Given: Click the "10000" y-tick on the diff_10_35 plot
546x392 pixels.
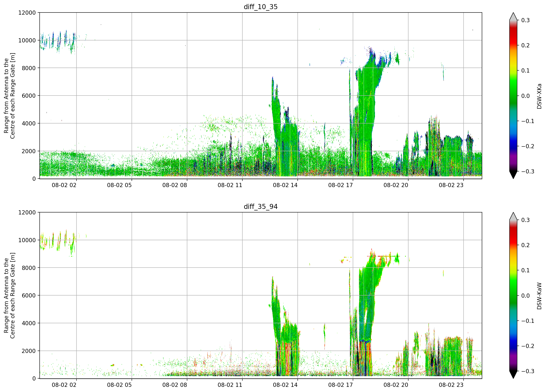Looking at the screenshot, I should click(27, 40).
